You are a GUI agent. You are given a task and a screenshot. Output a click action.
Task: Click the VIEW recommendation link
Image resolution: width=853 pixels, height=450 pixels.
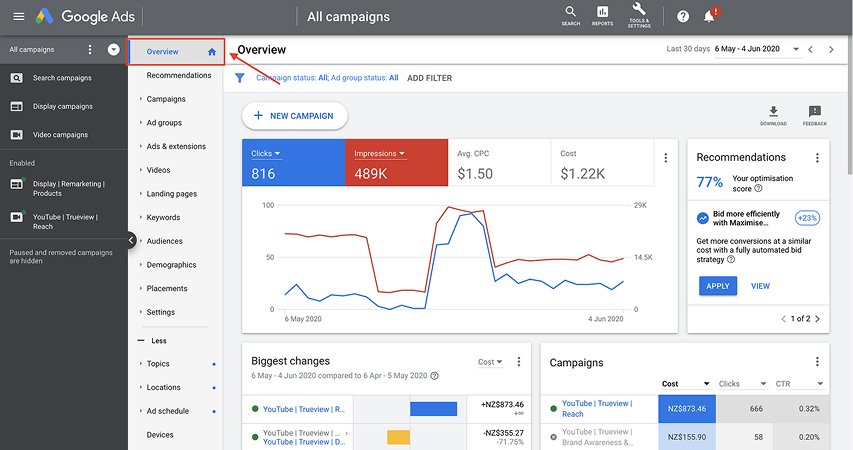[760, 285]
